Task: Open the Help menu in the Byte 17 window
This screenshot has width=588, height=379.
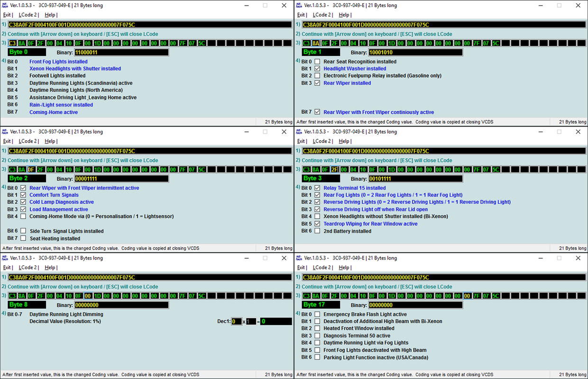Action: point(345,268)
